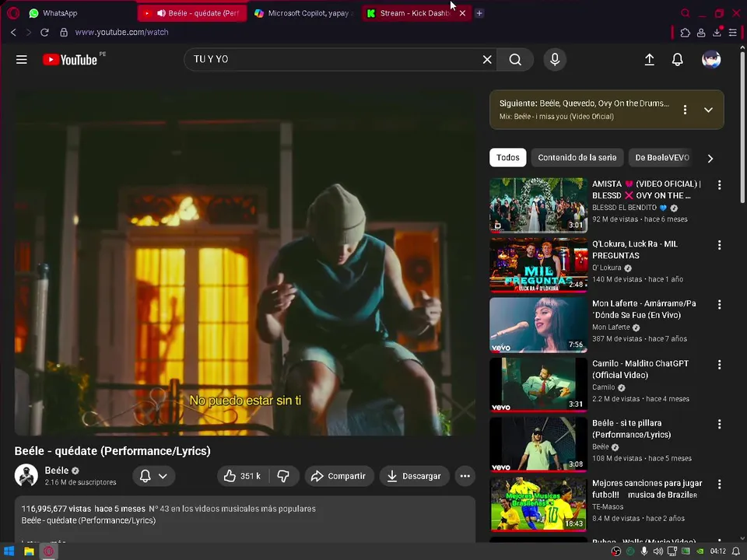The image size is (747, 560).
Task: Expand the Siguiente mix playlist chevron
Action: point(708,110)
